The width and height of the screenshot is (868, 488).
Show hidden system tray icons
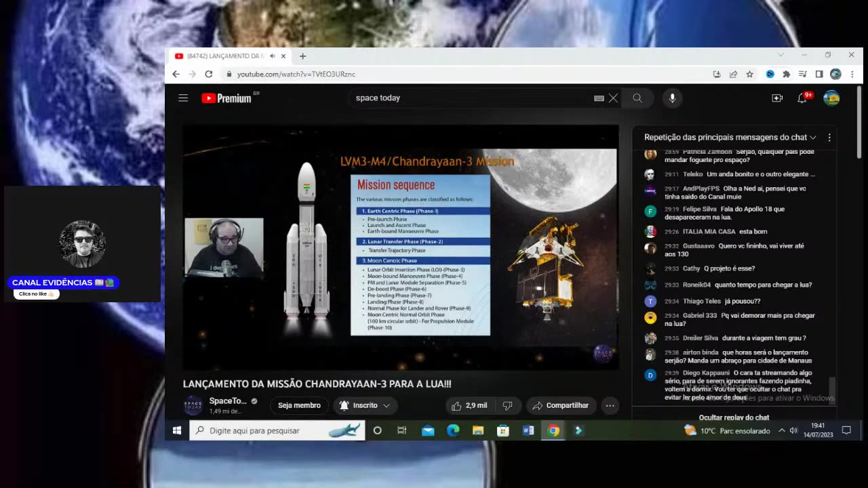781,430
